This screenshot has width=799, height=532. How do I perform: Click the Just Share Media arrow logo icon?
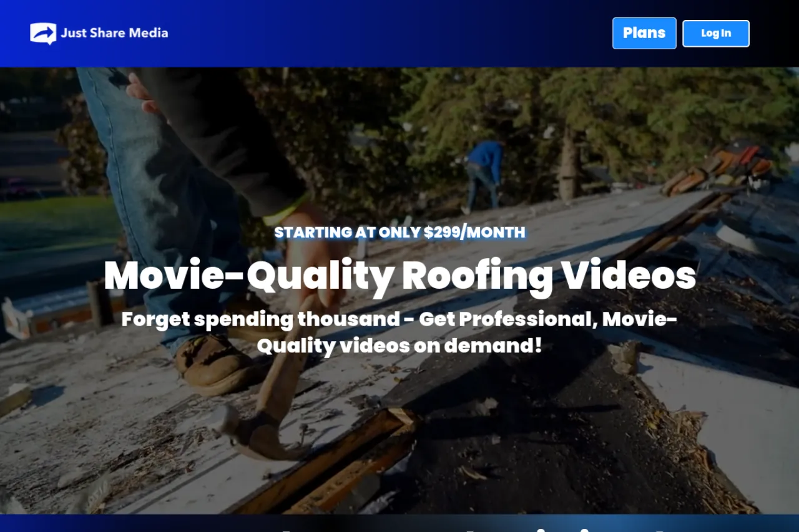pyautogui.click(x=43, y=34)
